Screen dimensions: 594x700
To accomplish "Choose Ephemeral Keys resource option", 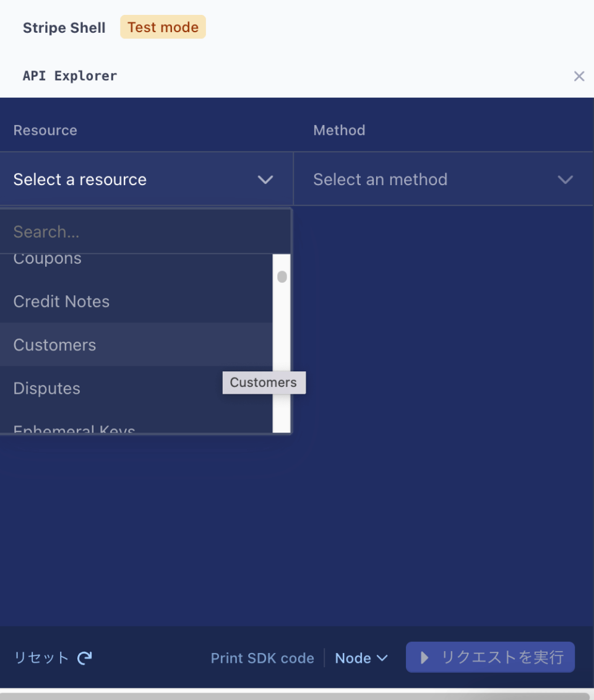I will [74, 428].
